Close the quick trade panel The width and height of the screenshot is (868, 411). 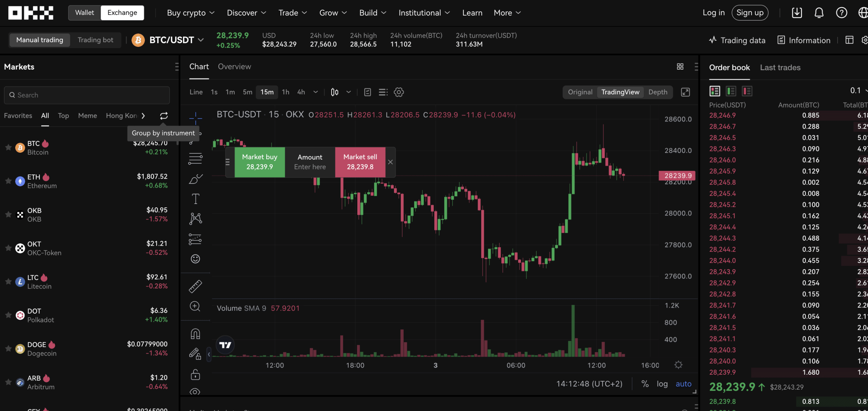391,162
